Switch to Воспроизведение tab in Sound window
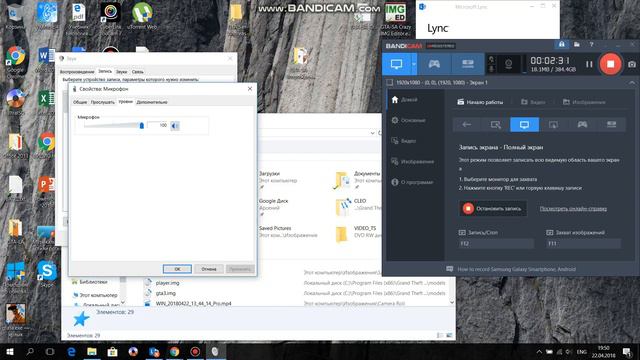Viewport: 640px width, 360px height. click(77, 72)
